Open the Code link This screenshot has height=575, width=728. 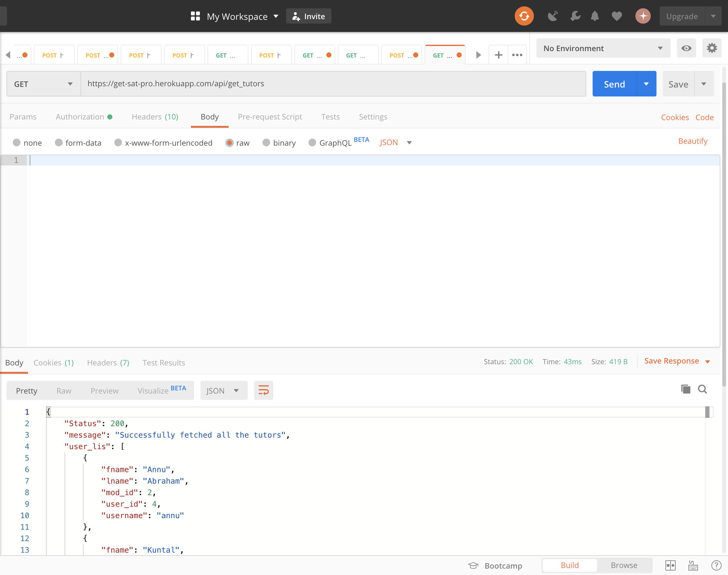click(704, 117)
